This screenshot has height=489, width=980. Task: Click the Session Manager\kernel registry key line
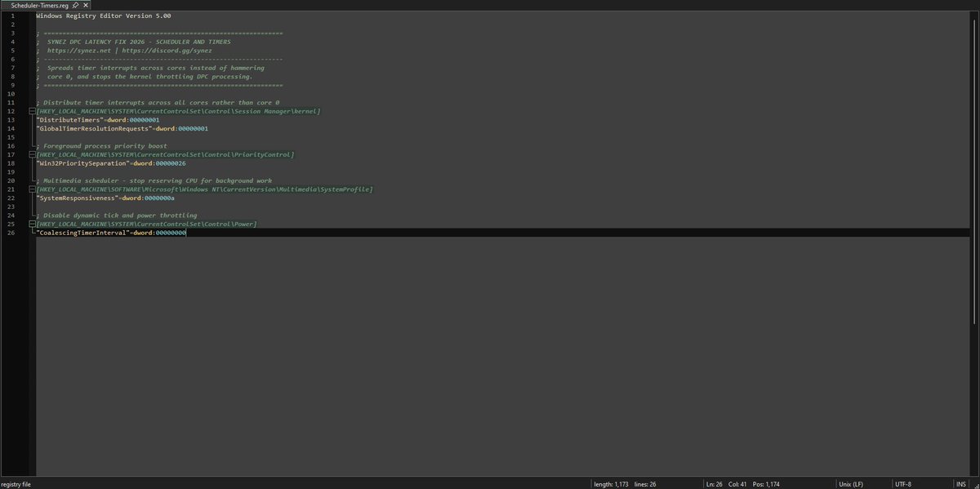click(178, 111)
